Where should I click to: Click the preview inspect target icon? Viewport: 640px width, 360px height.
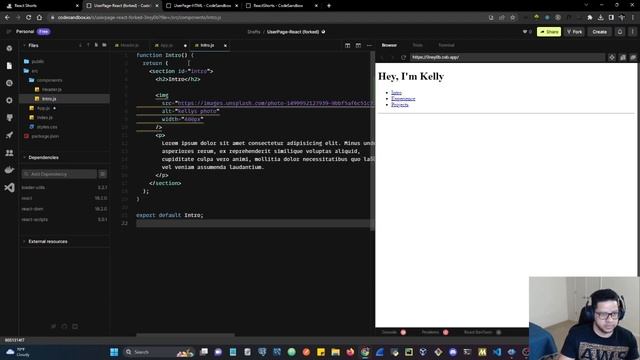pos(612,58)
